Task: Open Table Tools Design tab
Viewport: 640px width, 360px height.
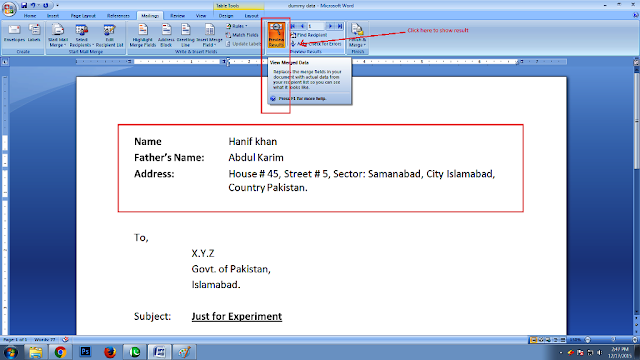Action: coord(226,16)
